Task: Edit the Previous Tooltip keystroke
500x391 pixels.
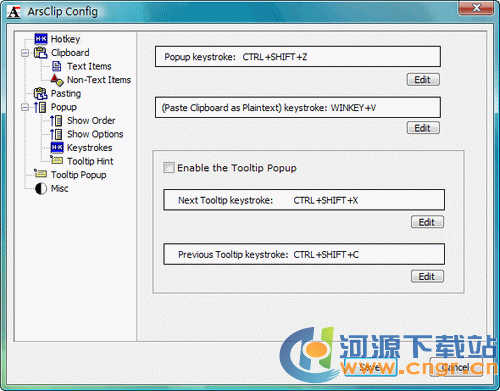Action: pos(427,276)
